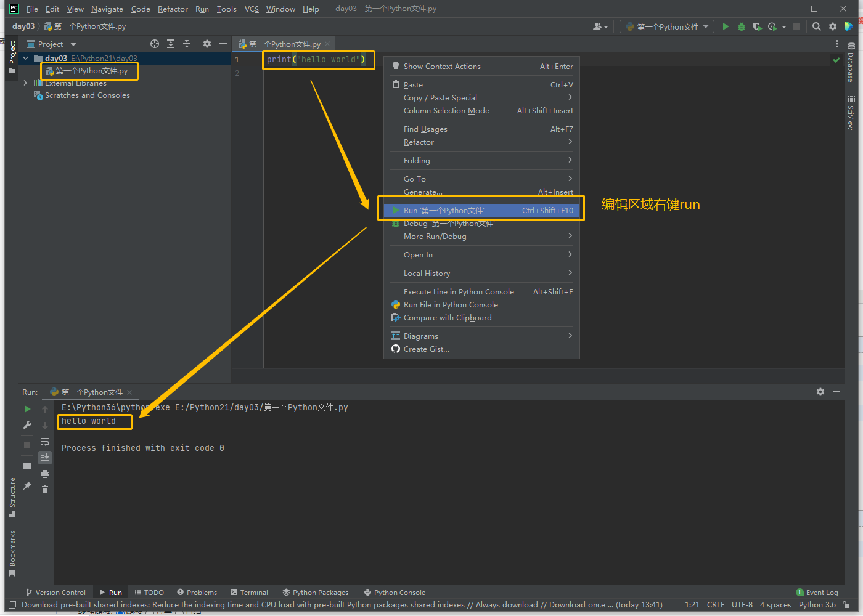The image size is (863, 616).
Task: Toggle the pin tab icon in Run panel
Action: (27, 486)
